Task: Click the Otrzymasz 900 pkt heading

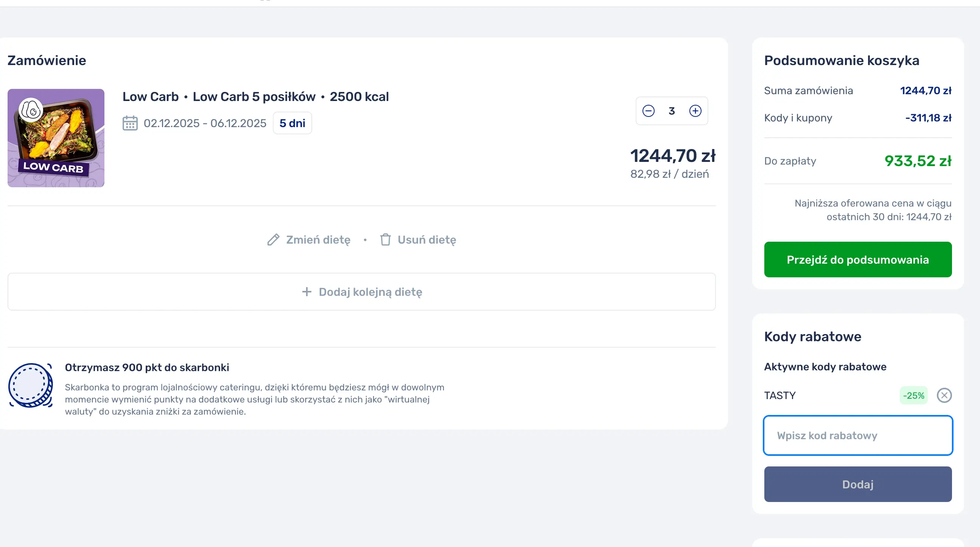Action: click(147, 367)
